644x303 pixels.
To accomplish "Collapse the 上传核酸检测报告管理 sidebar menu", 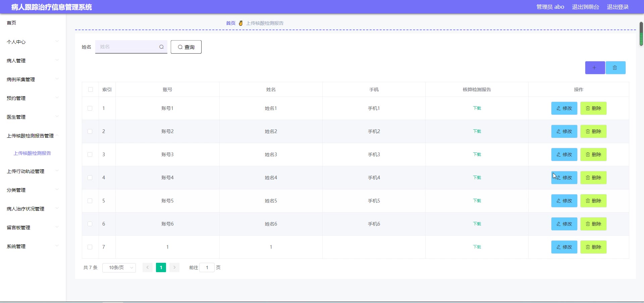I will pos(33,136).
